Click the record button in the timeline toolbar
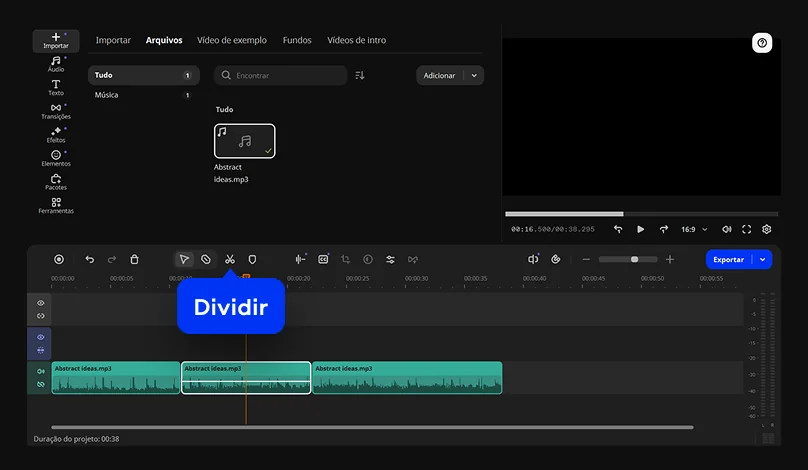 59,259
